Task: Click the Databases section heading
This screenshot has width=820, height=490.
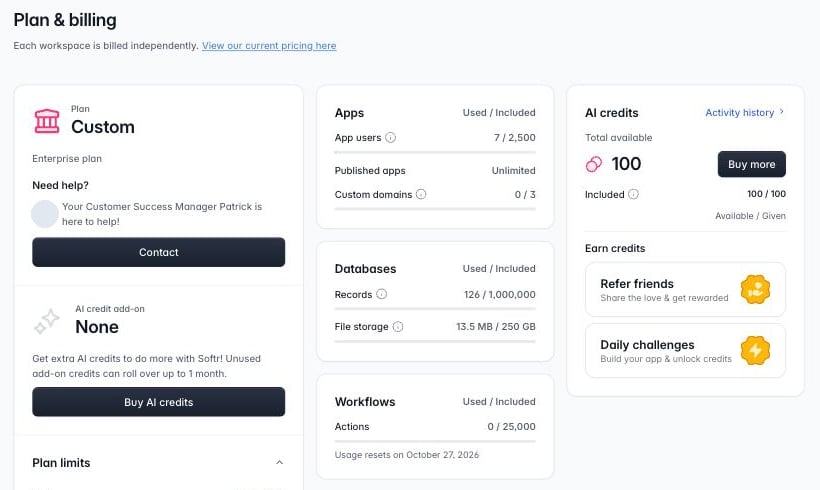Action: pos(366,269)
